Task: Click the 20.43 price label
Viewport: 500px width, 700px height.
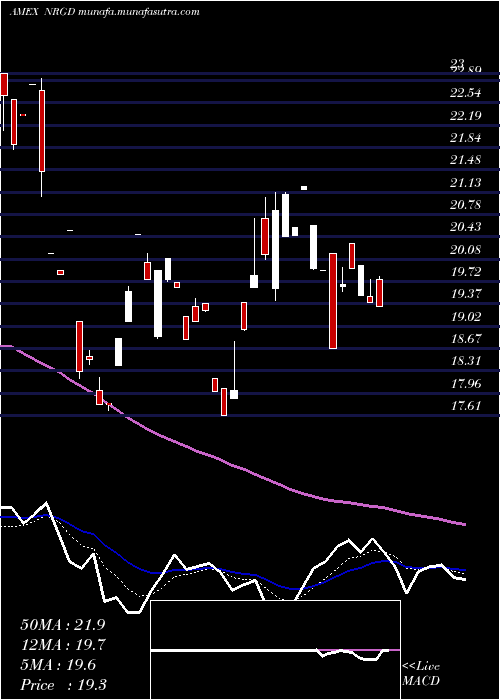Action: coord(466,227)
